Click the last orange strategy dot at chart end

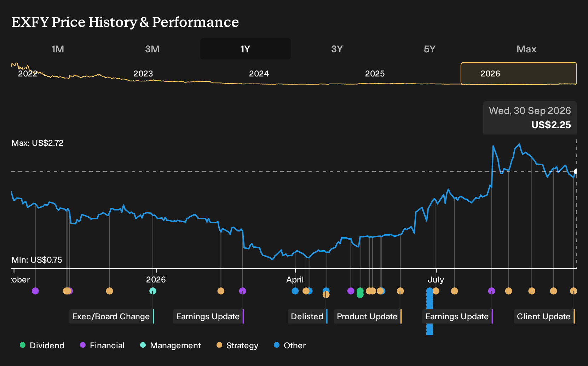pyautogui.click(x=573, y=291)
